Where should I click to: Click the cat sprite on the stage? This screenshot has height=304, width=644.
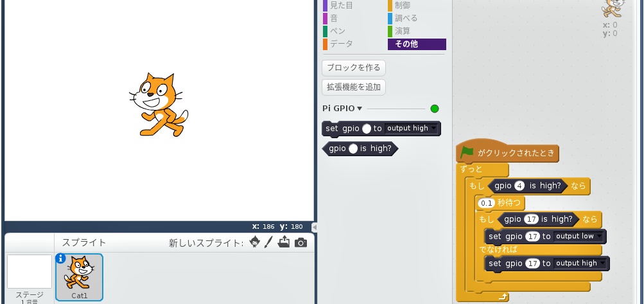(158, 105)
